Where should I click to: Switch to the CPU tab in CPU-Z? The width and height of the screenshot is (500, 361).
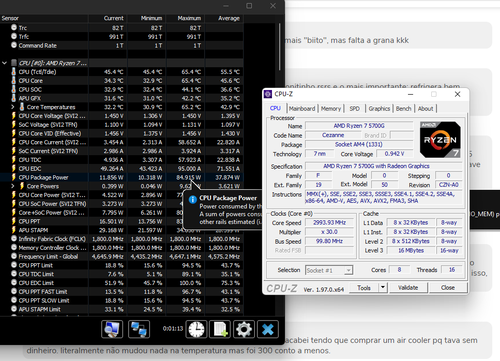275,108
